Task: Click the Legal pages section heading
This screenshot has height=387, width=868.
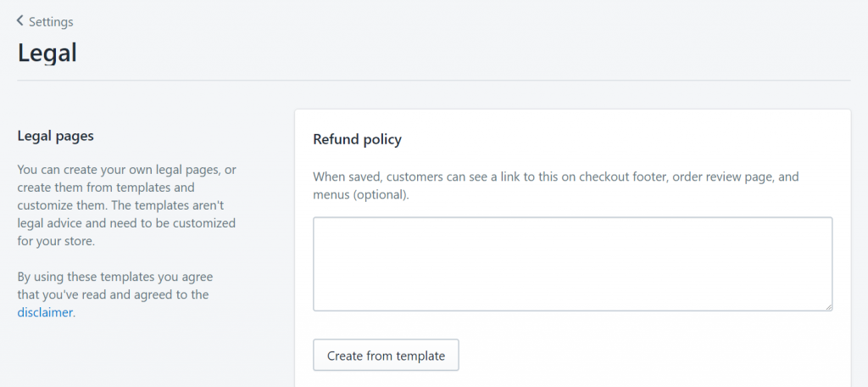Action: click(55, 137)
